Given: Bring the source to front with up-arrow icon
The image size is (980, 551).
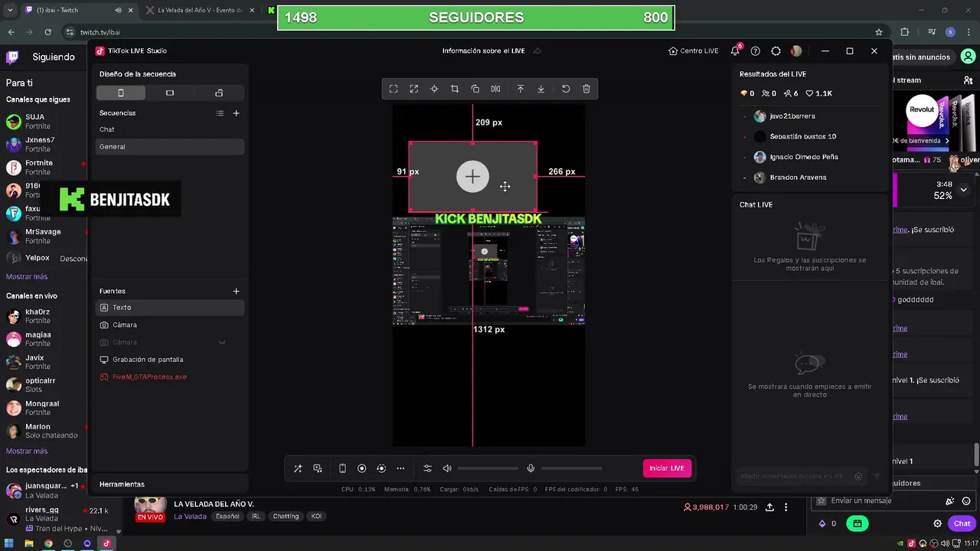Looking at the screenshot, I should tap(521, 89).
